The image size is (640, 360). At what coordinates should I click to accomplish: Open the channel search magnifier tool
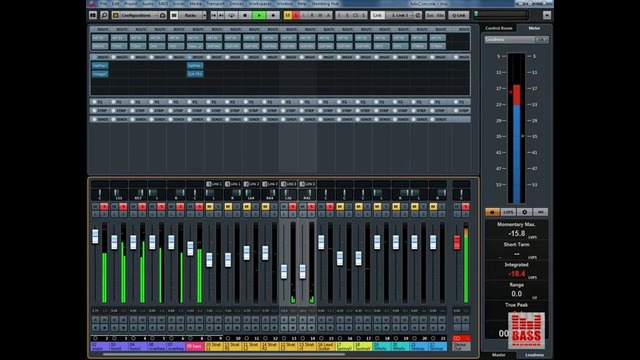point(104,15)
